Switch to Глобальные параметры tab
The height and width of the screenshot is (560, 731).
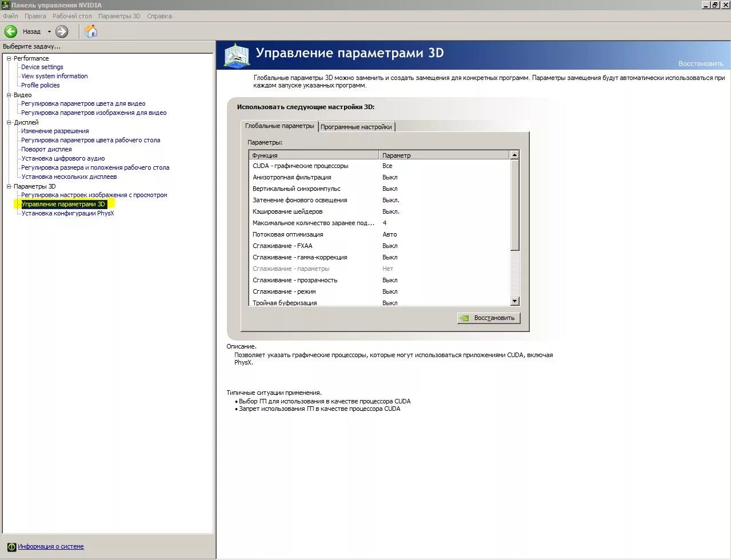click(x=279, y=126)
